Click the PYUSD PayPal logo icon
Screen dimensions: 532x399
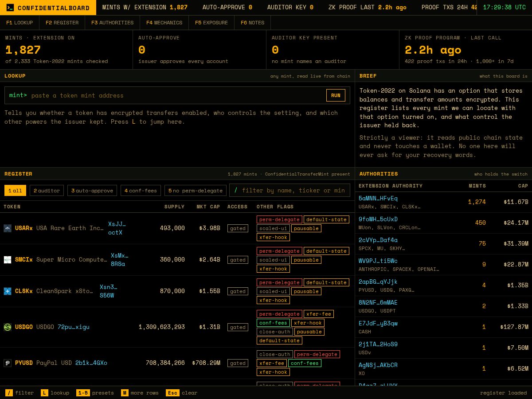(x=8, y=363)
